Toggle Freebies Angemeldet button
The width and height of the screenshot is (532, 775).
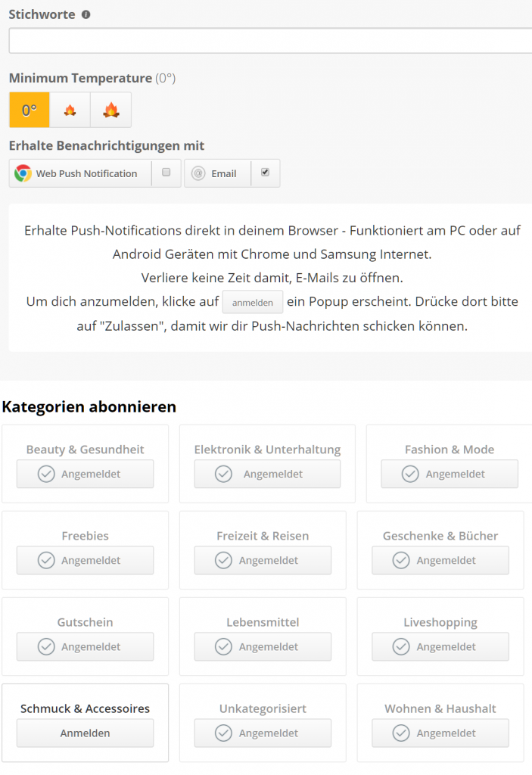[x=85, y=561]
